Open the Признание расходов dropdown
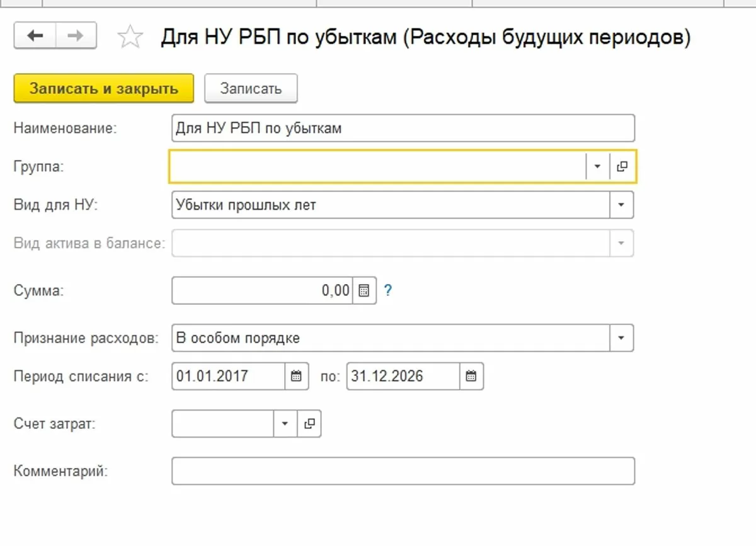Image resolution: width=756 pixels, height=546 pixels. click(x=621, y=338)
